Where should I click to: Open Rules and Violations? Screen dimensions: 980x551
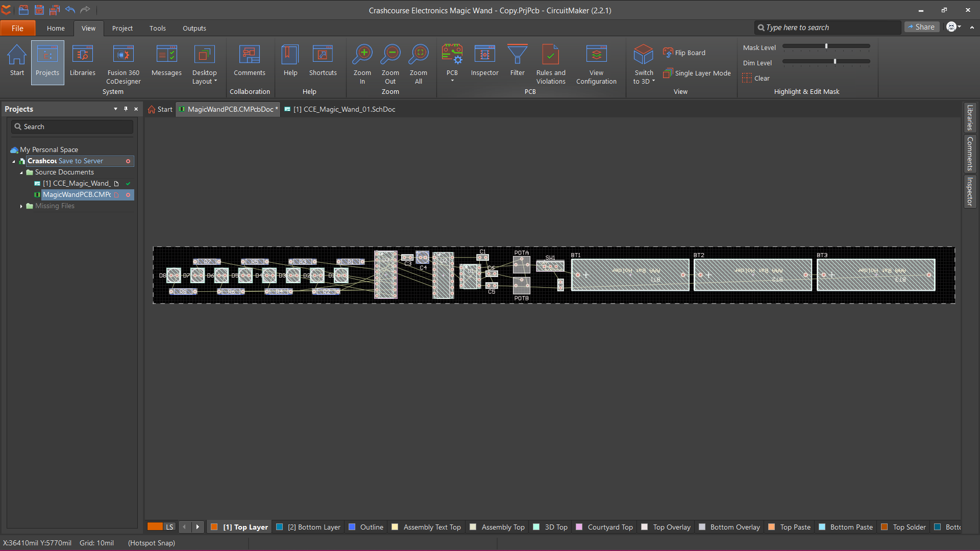551,54
